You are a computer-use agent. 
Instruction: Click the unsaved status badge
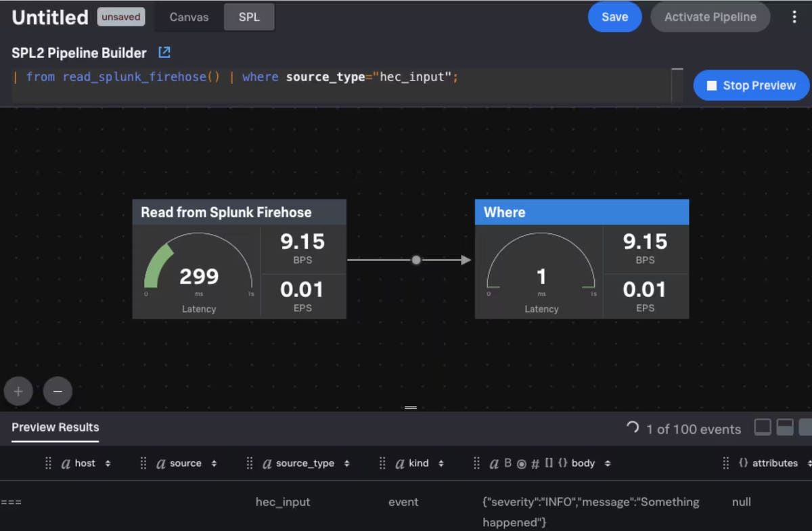(x=121, y=17)
